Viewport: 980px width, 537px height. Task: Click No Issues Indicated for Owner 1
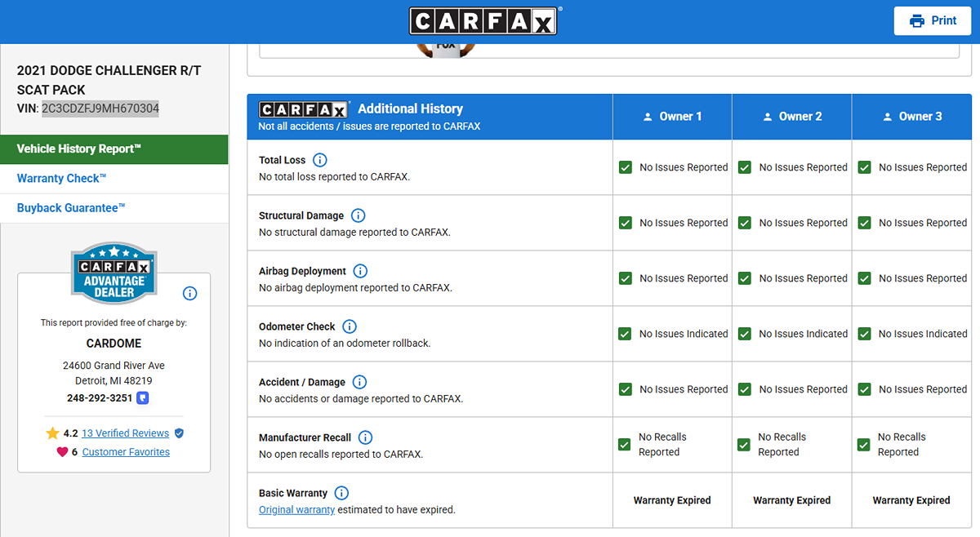[684, 334]
